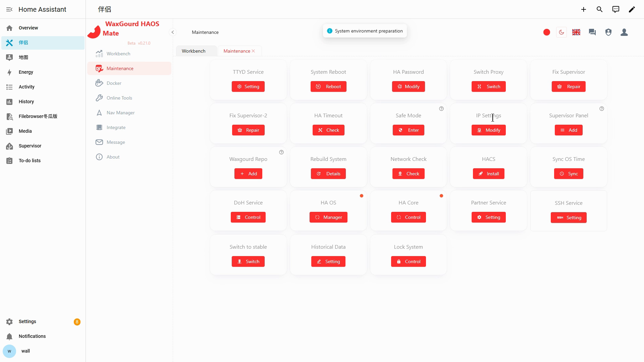
Task: Click HACS Install button
Action: (489, 174)
